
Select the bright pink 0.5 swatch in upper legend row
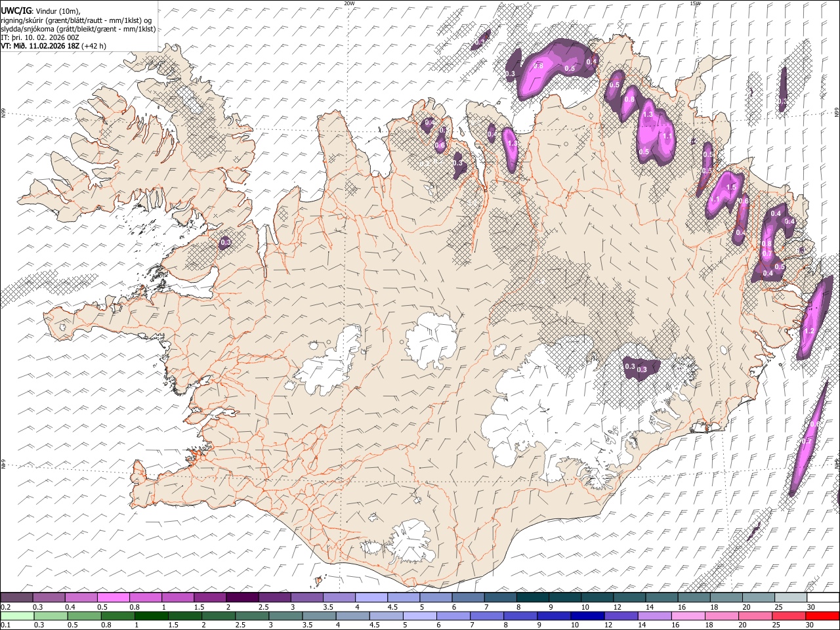113,598
